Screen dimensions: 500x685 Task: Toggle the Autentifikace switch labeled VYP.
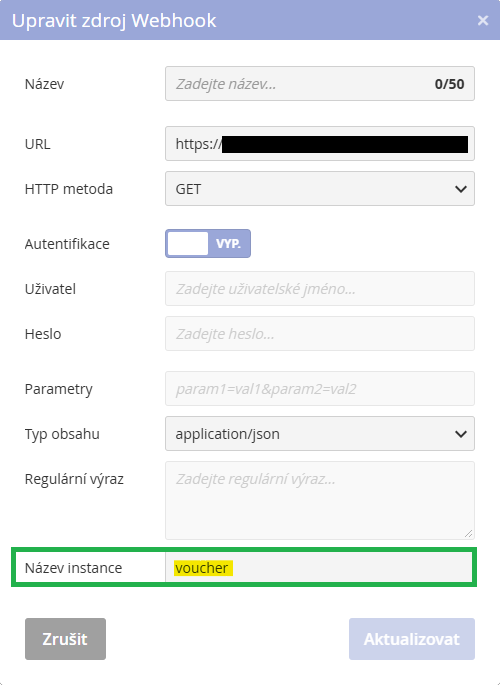(x=208, y=244)
